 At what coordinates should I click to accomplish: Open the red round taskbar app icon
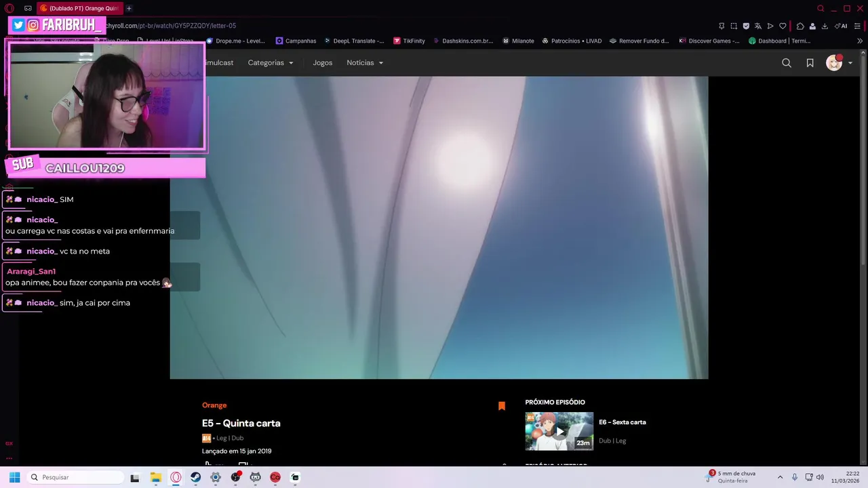[275, 477]
